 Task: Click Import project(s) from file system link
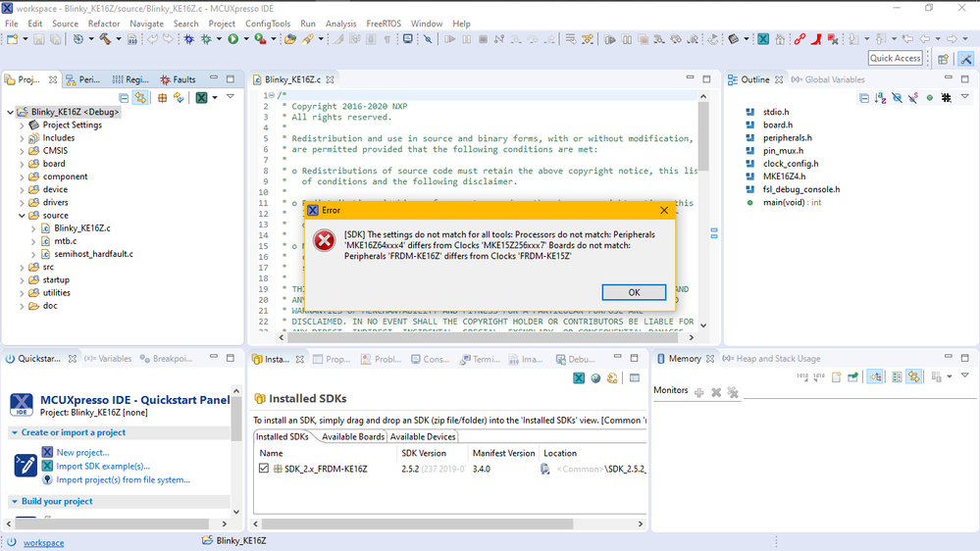click(124, 479)
